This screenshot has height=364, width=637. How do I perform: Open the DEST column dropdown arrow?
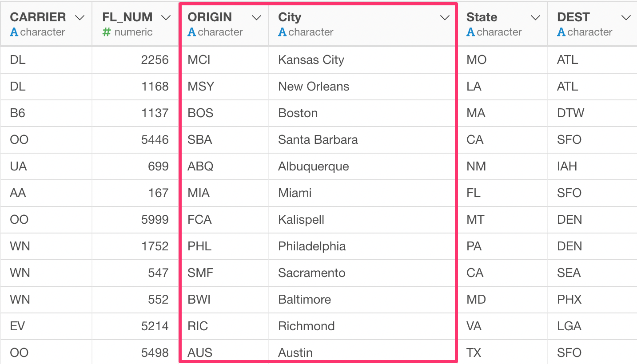pos(626,18)
